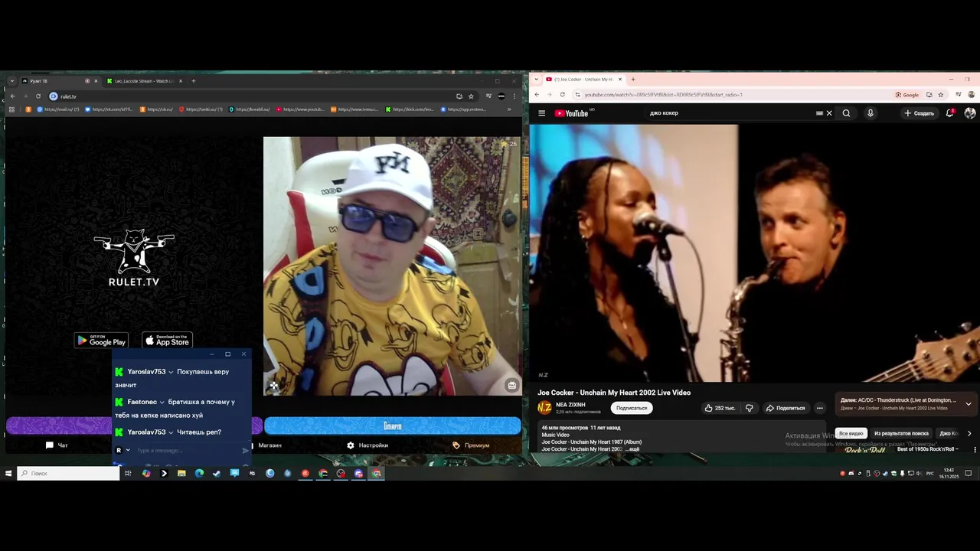Open the more actions menu beside Поделиться
This screenshot has height=551, width=980.
pos(819,408)
